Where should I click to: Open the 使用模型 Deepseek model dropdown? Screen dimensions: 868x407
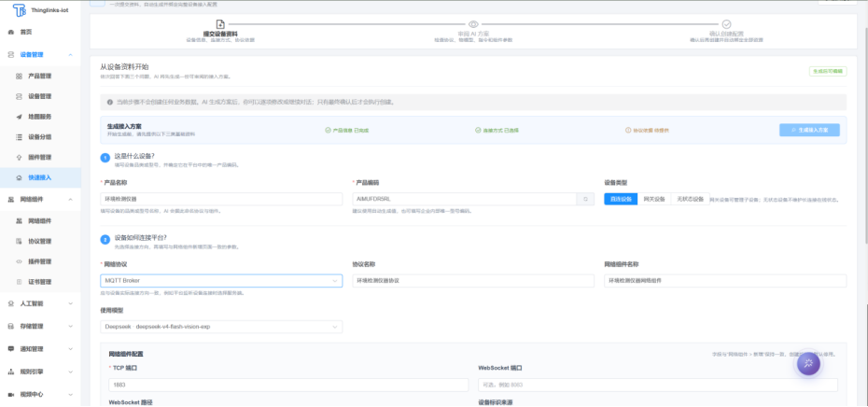click(221, 327)
